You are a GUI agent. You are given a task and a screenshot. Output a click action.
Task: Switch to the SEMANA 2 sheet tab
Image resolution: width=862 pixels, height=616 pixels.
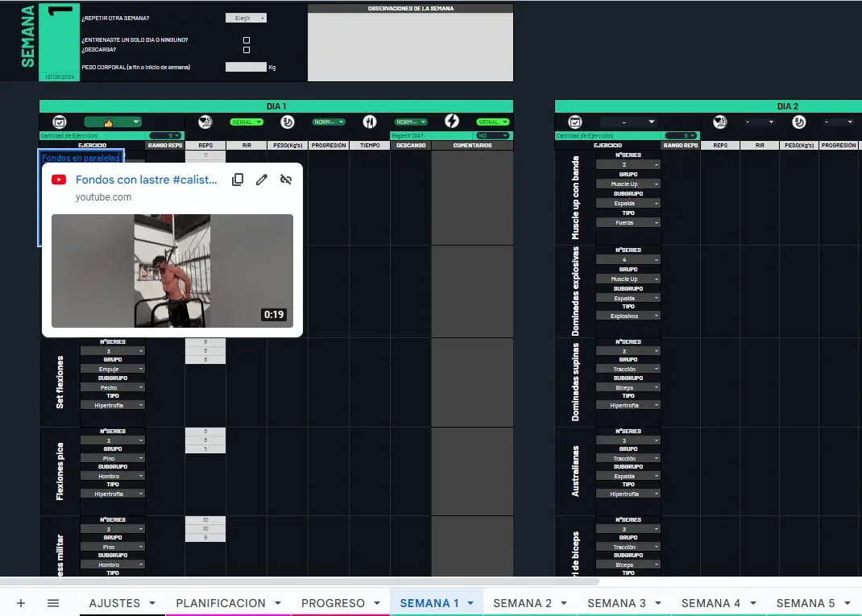[x=522, y=603]
